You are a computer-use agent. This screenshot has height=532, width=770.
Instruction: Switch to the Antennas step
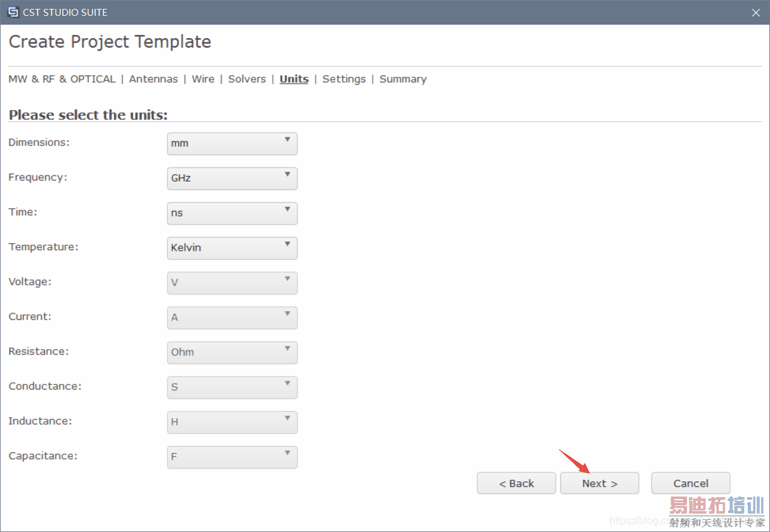[153, 79]
